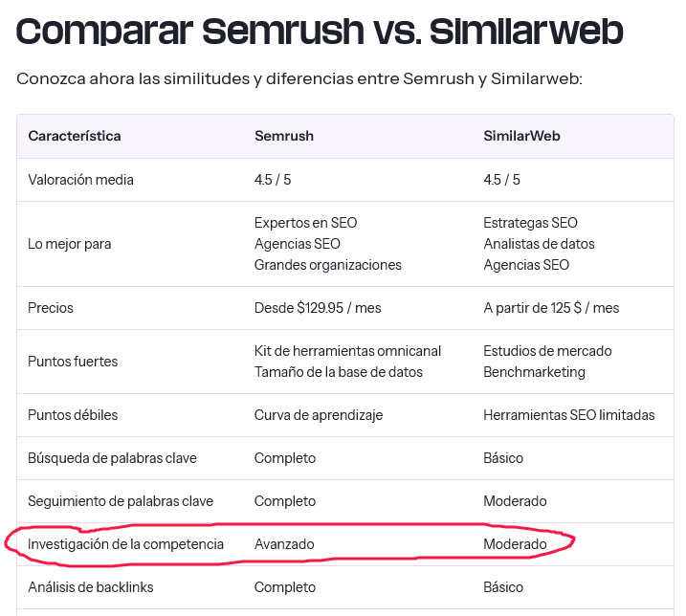
Task: Select the "Búsqueda de palabras clave" label
Action: click(x=112, y=458)
